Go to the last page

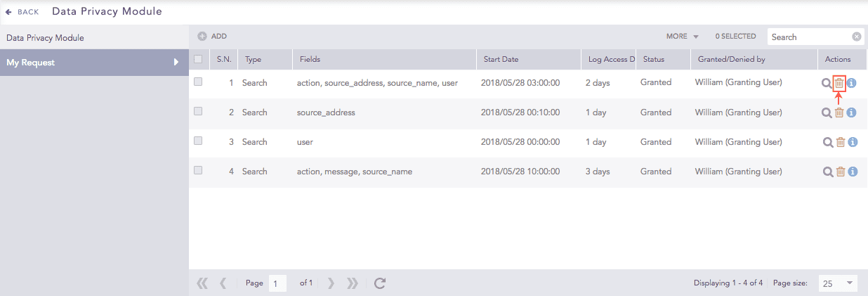353,283
